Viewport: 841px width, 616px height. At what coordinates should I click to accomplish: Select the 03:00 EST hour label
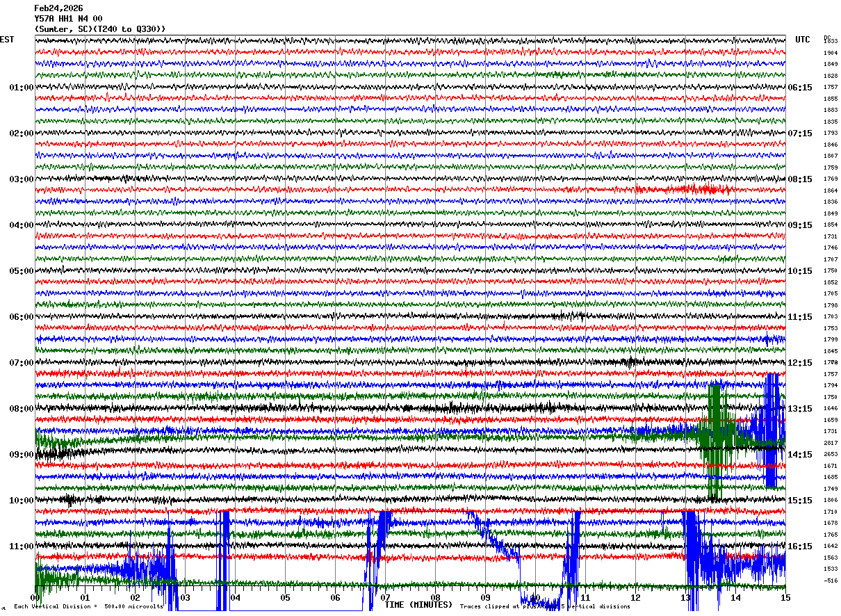[x=22, y=179]
